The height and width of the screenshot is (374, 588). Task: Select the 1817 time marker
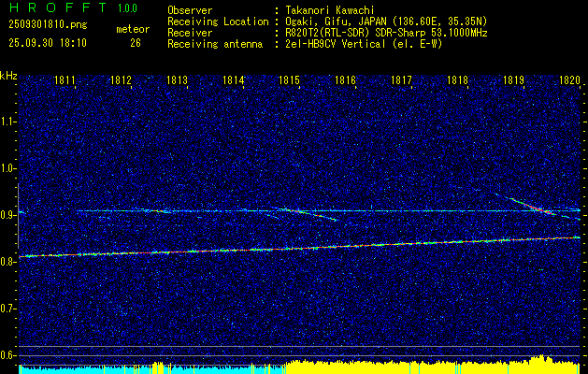click(x=401, y=81)
